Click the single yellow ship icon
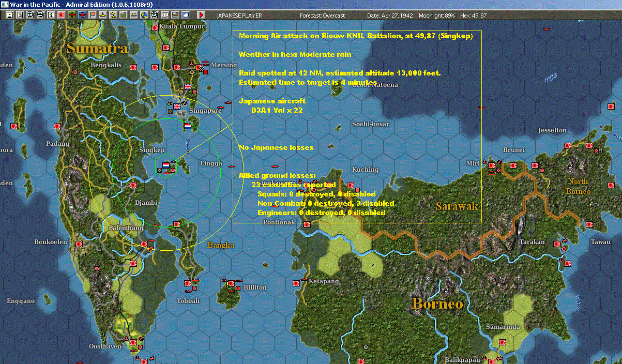The image size is (622, 364). 103,15
